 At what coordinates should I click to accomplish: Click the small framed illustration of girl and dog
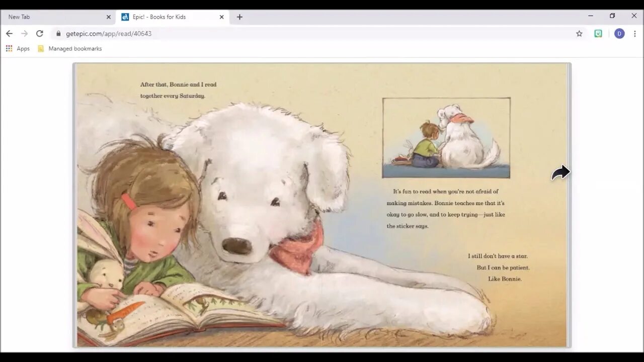point(446,138)
